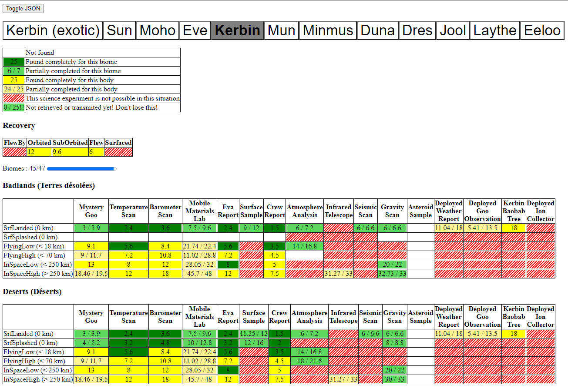Click the Recovery Surfaced hatched cell

(x=118, y=152)
